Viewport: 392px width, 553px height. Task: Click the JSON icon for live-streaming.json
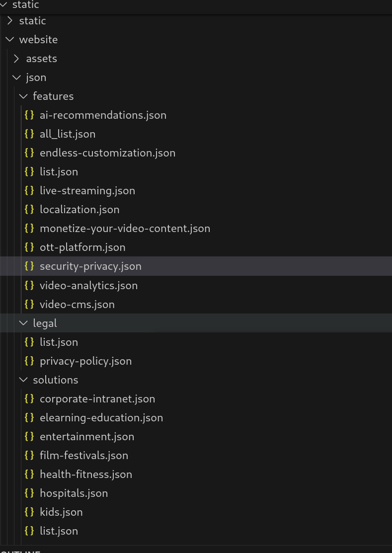29,190
